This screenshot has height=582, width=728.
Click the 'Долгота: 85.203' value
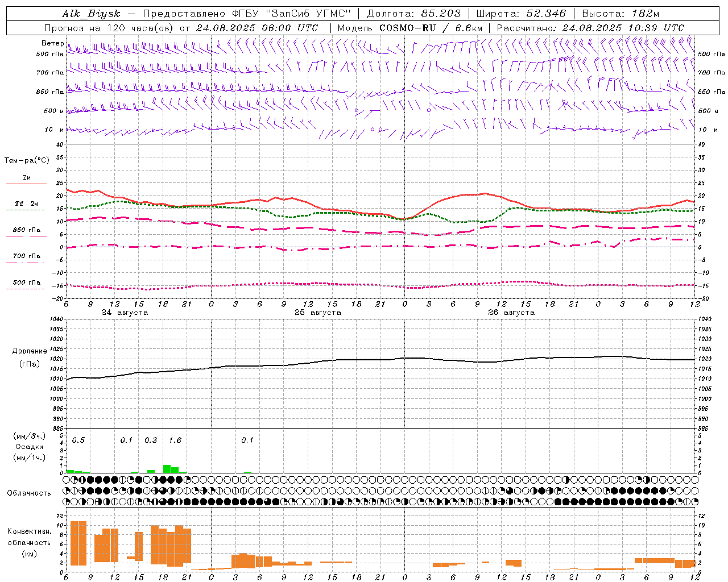(x=414, y=14)
